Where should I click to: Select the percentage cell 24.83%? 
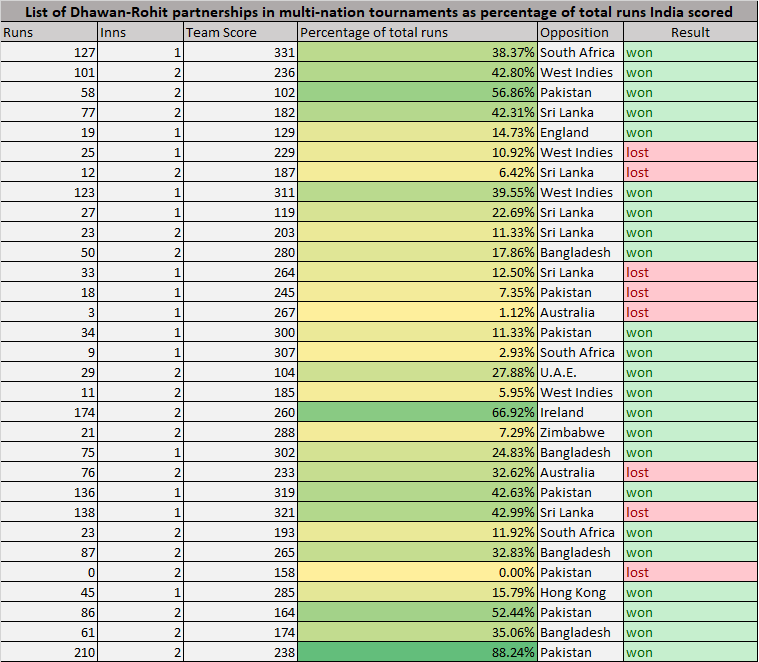pos(417,452)
